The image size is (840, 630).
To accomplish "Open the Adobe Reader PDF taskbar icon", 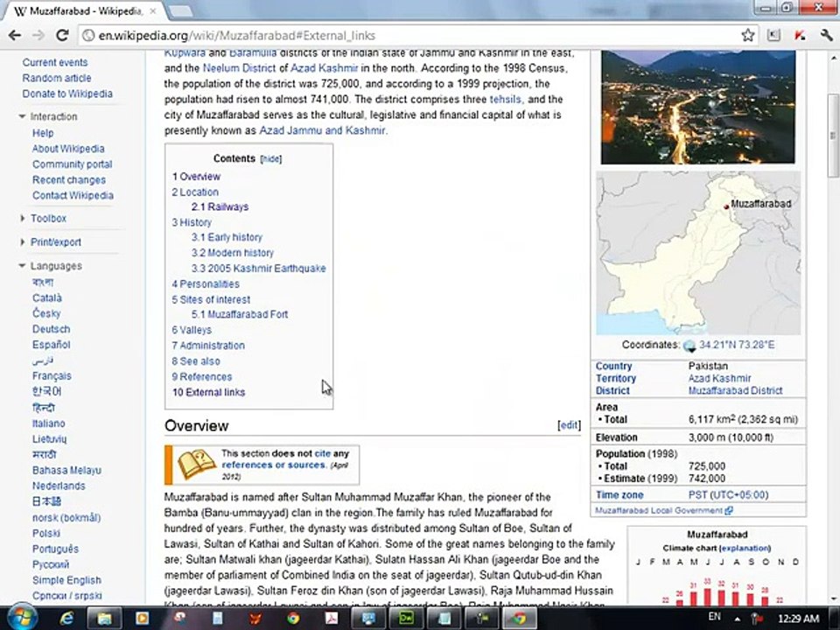I will tap(331, 619).
